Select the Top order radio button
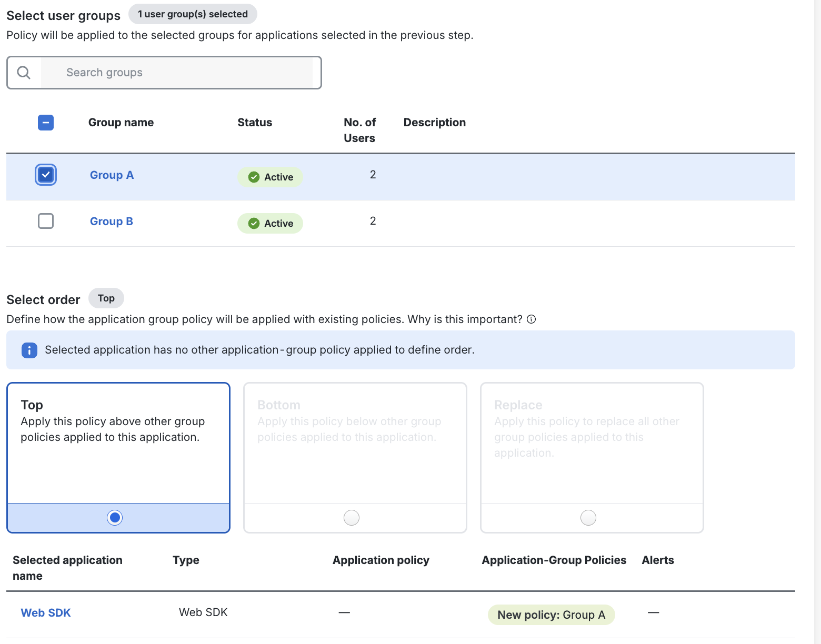 [115, 517]
